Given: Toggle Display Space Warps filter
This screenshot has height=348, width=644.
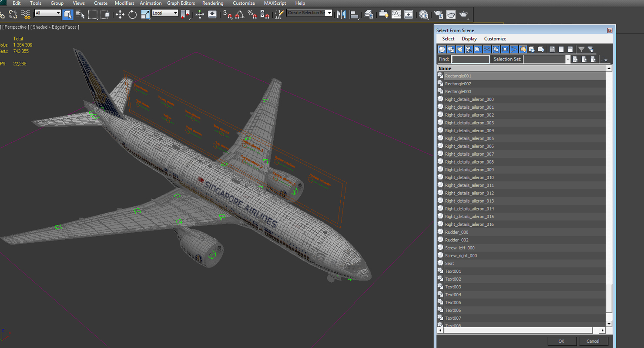Looking at the screenshot, I should click(487, 49).
